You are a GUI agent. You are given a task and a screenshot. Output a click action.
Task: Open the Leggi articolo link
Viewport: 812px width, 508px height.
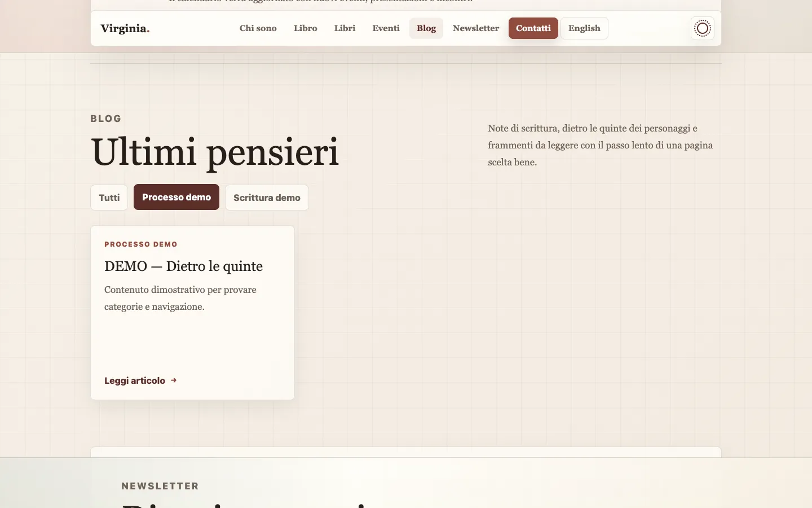pyautogui.click(x=141, y=380)
